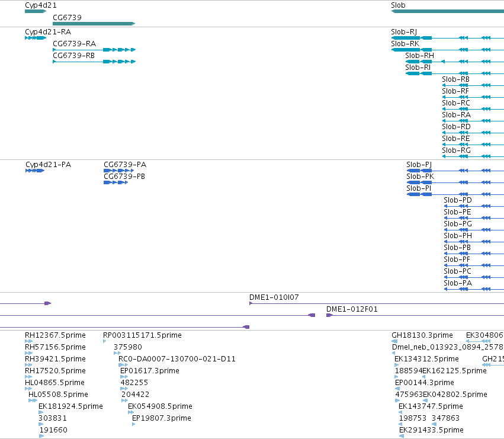Select the CG6739-PB protein label
Image resolution: width=504 pixels, height=439 pixels.
(124, 176)
